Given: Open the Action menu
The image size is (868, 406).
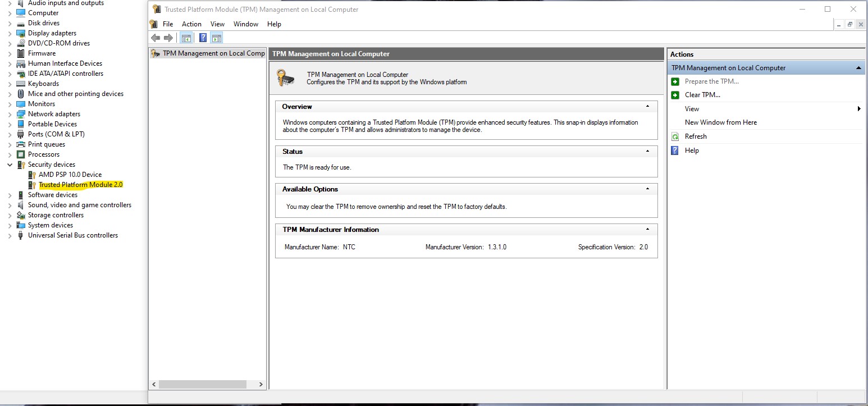Looking at the screenshot, I should pyautogui.click(x=191, y=24).
